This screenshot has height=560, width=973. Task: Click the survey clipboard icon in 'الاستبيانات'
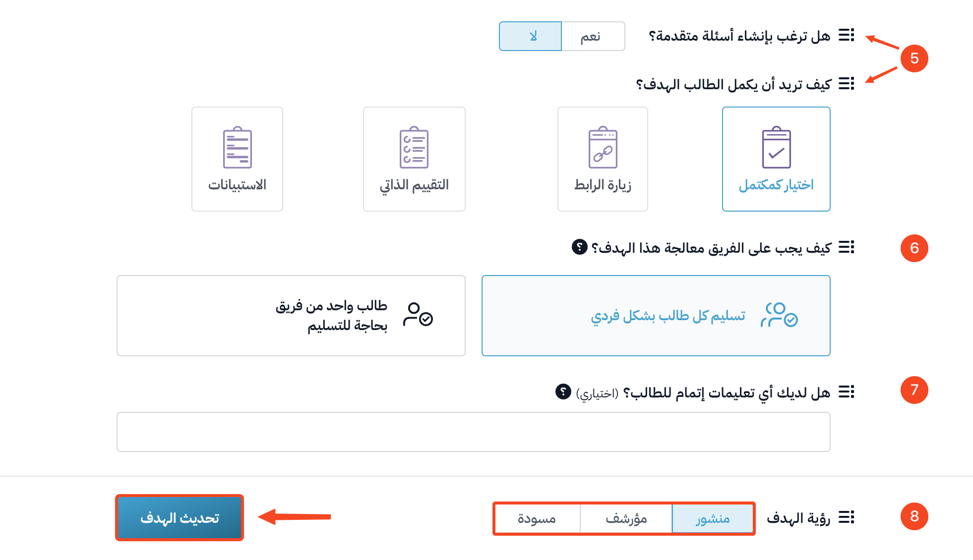coord(237,148)
